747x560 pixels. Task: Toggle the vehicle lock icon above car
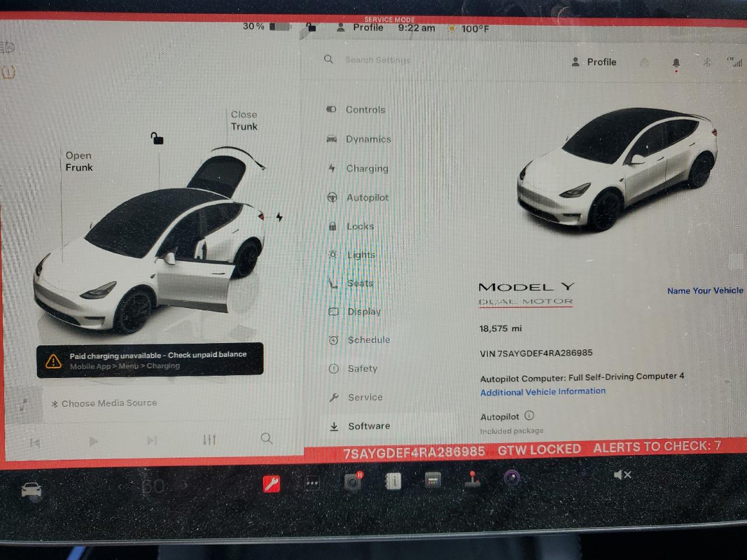[x=156, y=138]
